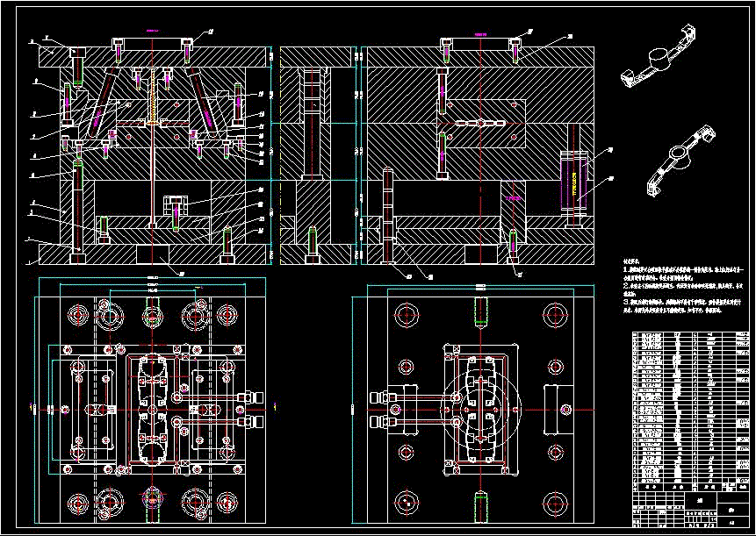
Task: Pick the magenta-outlined spring in right section view
Action: [573, 183]
